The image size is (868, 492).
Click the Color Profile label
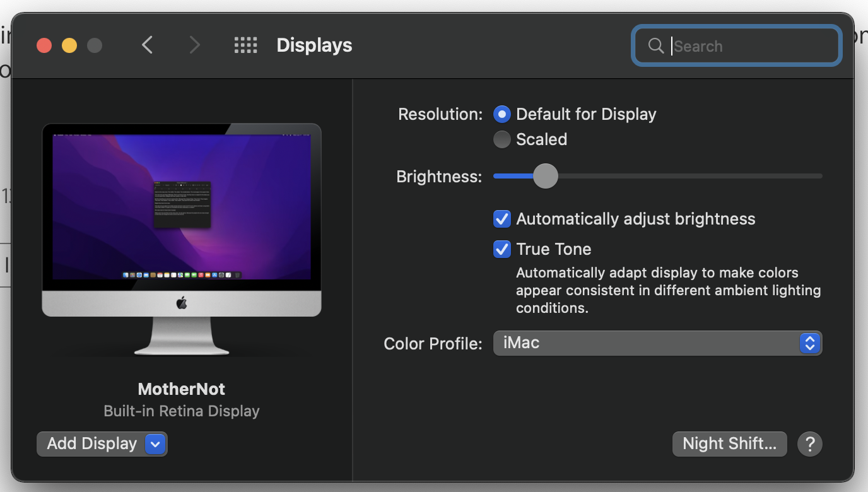click(x=433, y=344)
